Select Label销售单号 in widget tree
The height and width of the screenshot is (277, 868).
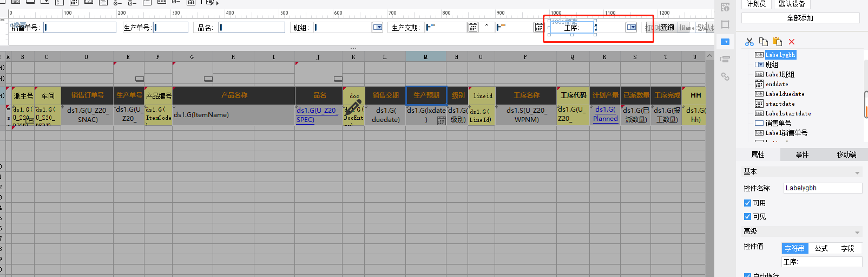tap(786, 133)
